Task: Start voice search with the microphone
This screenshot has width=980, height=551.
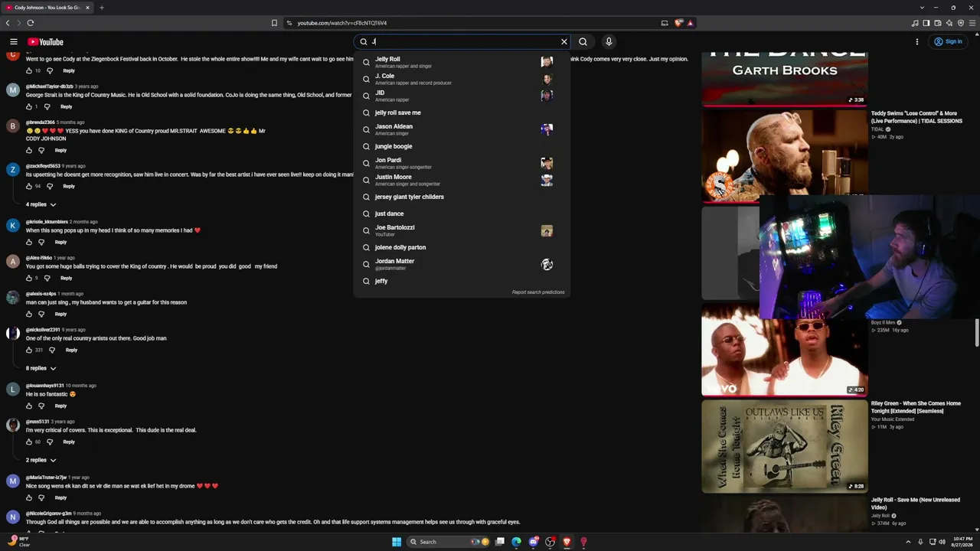Action: pos(609,42)
